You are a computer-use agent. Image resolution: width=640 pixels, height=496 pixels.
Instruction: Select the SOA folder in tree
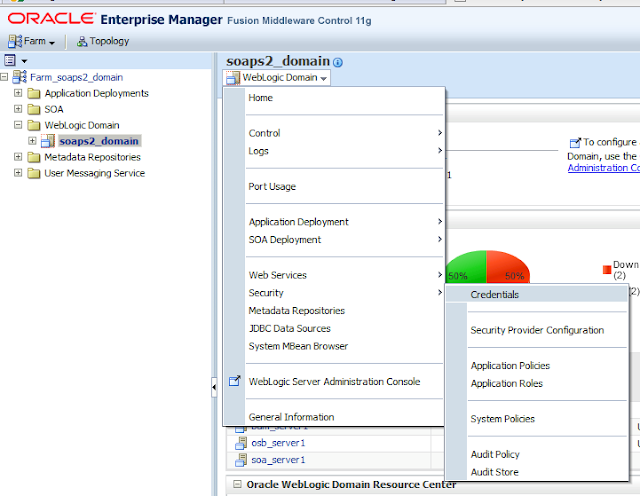pyautogui.click(x=53, y=109)
